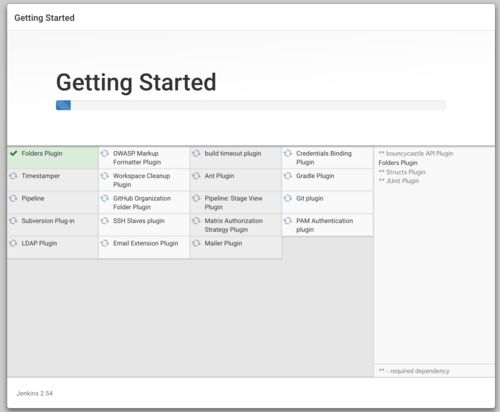500x412 pixels.
Task: Click the GitHub Organization Folder Plugin entry
Action: point(144,202)
